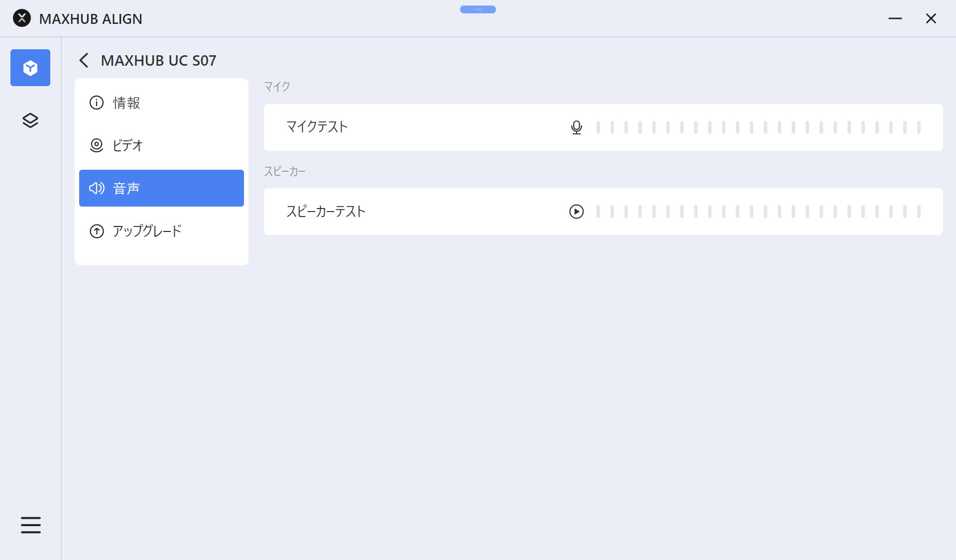Screen dimensions: 956x560
Task: Open the hamburger menu at bottom left
Action: pos(30,525)
